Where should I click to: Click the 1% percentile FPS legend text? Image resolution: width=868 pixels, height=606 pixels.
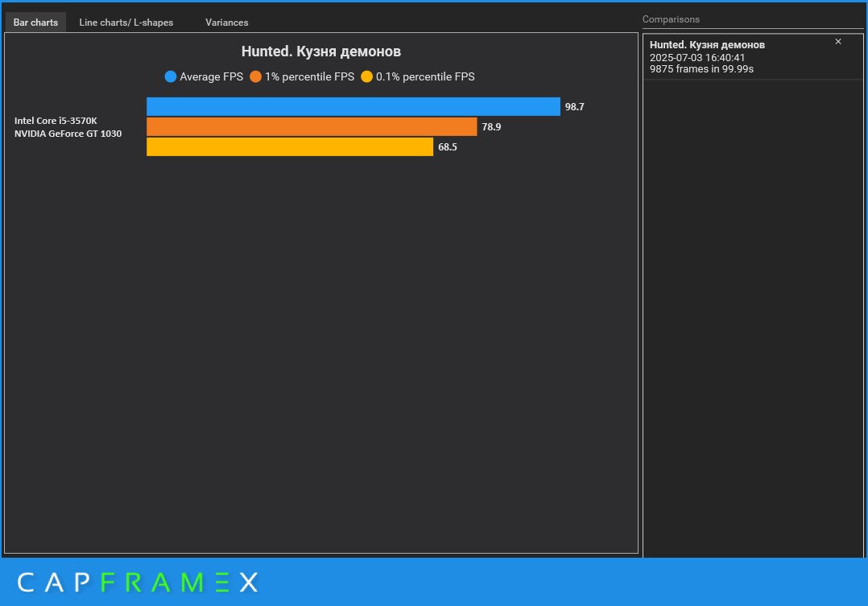pos(309,76)
